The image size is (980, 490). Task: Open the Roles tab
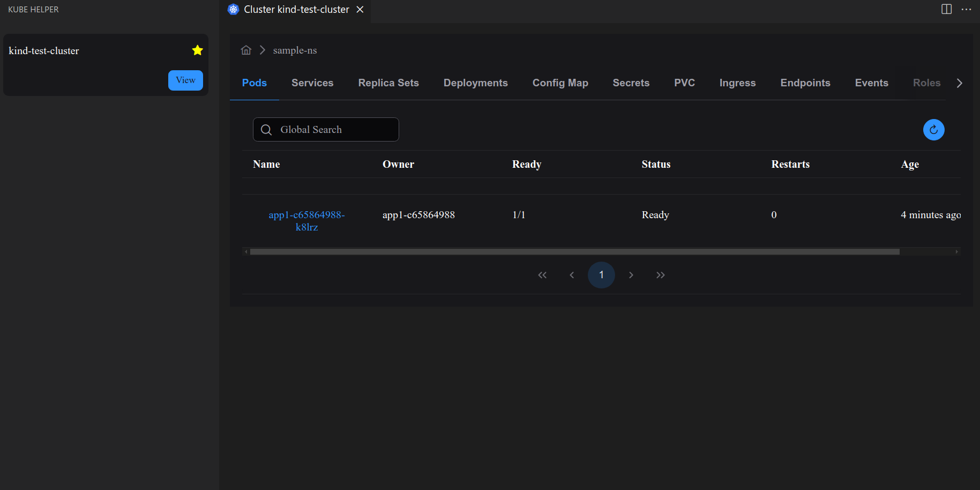[927, 83]
